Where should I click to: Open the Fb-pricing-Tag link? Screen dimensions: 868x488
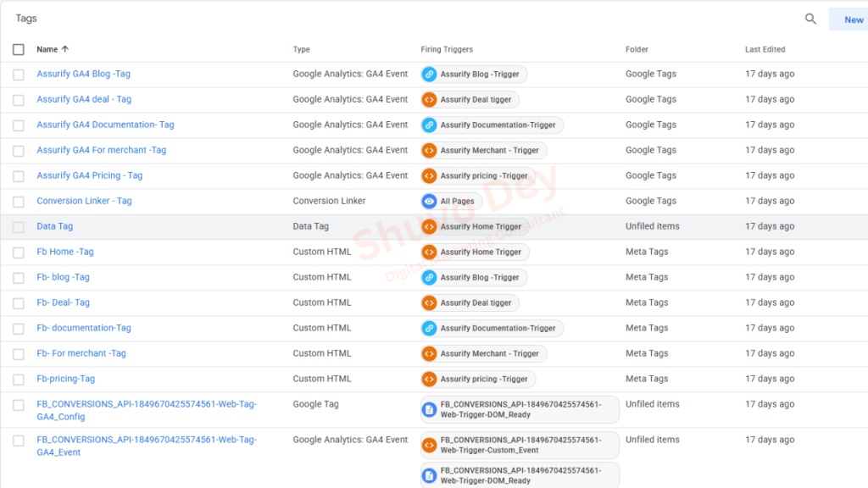pos(66,379)
